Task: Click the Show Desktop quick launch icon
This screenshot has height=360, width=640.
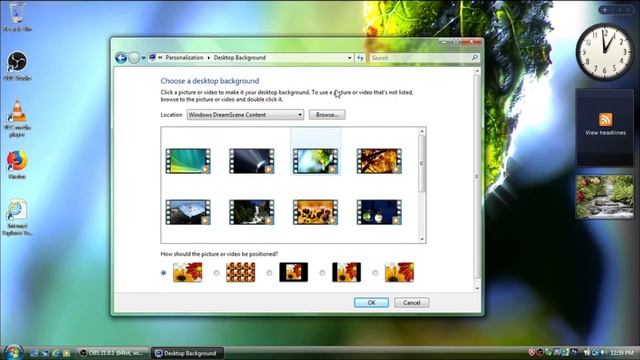Action: coord(34,353)
